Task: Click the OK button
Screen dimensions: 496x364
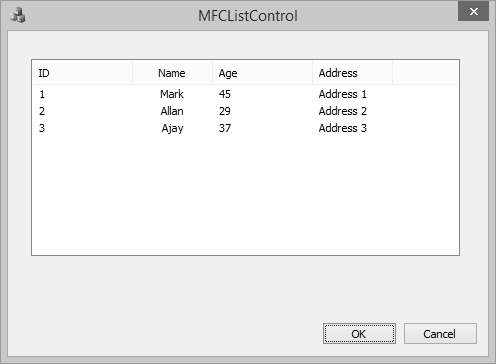Action: click(359, 333)
